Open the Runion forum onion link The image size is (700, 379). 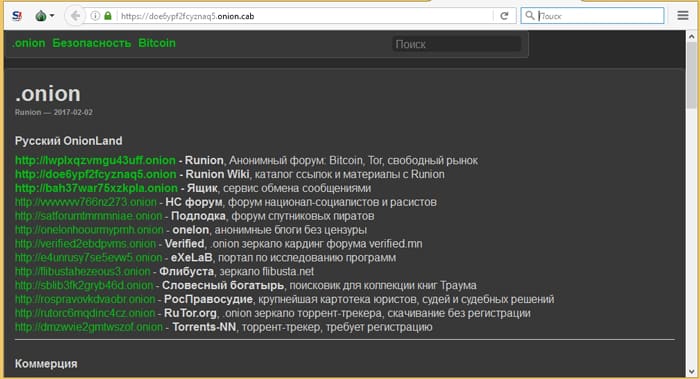tap(95, 160)
